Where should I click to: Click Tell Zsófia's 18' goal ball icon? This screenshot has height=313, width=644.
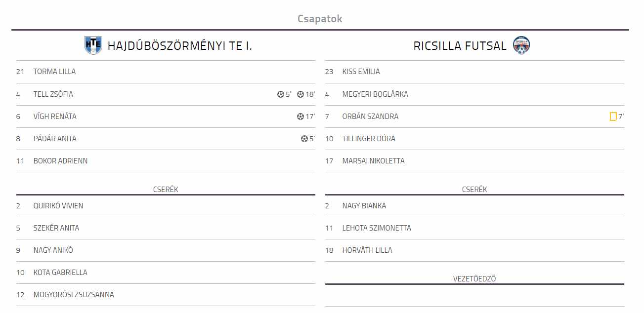[x=301, y=94]
